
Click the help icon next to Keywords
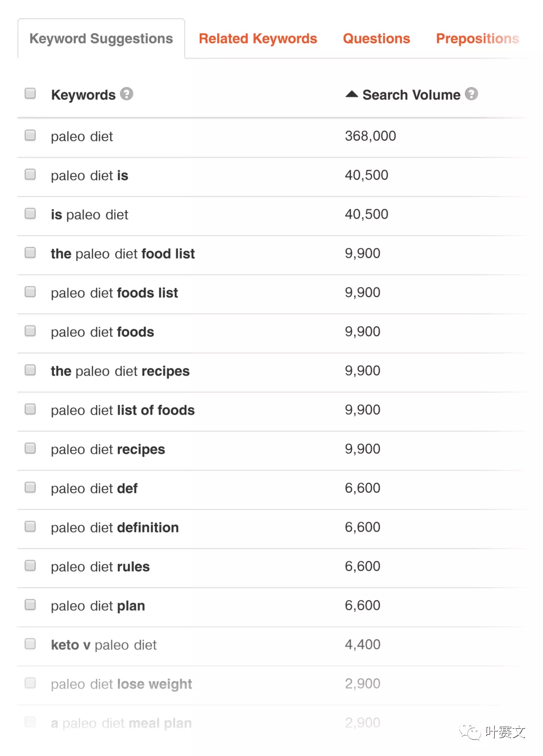pyautogui.click(x=127, y=94)
